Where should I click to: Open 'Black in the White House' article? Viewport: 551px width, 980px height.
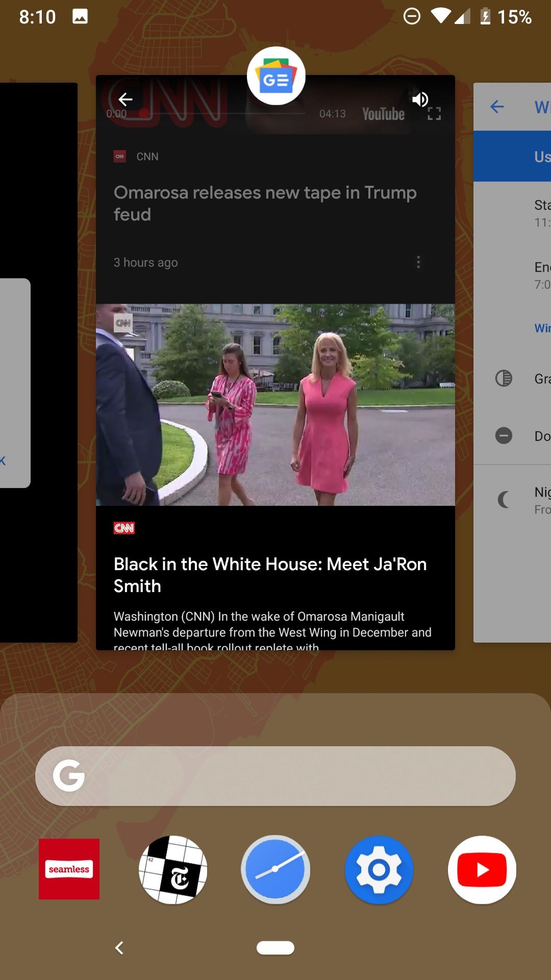(270, 575)
